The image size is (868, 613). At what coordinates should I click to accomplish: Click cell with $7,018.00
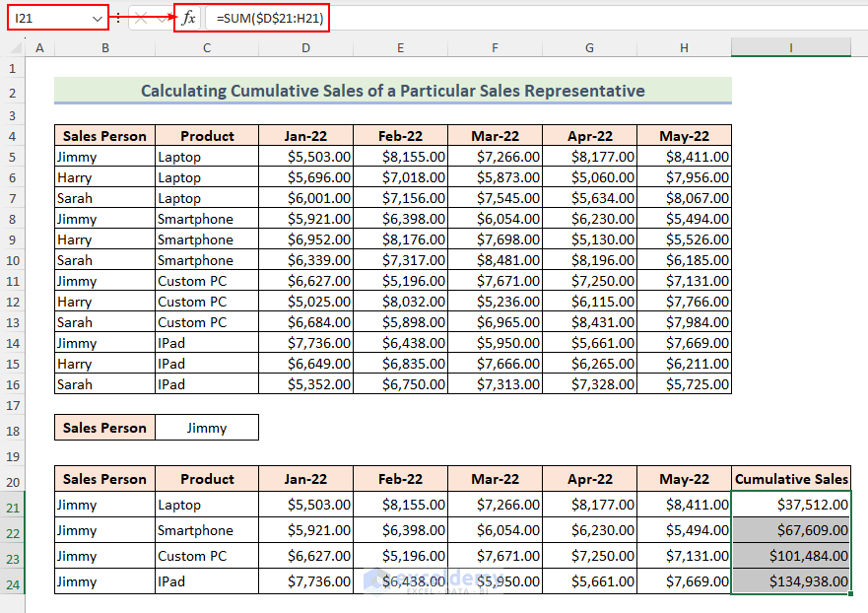click(401, 177)
